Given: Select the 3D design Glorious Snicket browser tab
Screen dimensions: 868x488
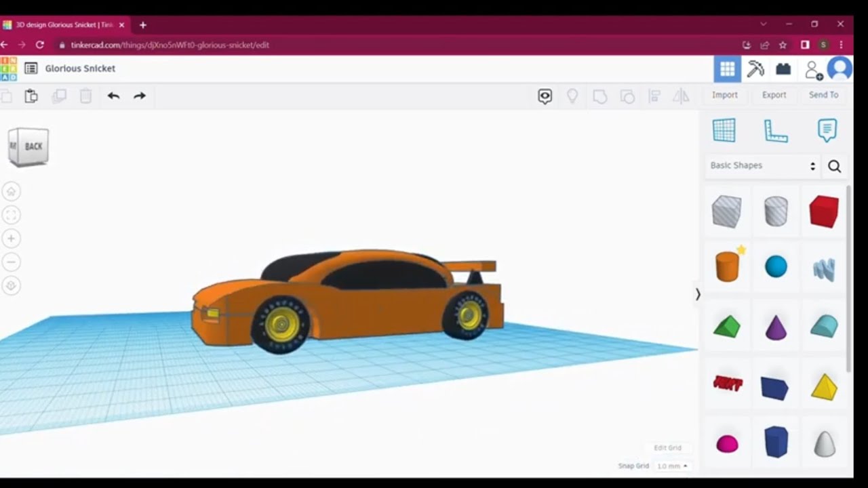Looking at the screenshot, I should pos(64,24).
